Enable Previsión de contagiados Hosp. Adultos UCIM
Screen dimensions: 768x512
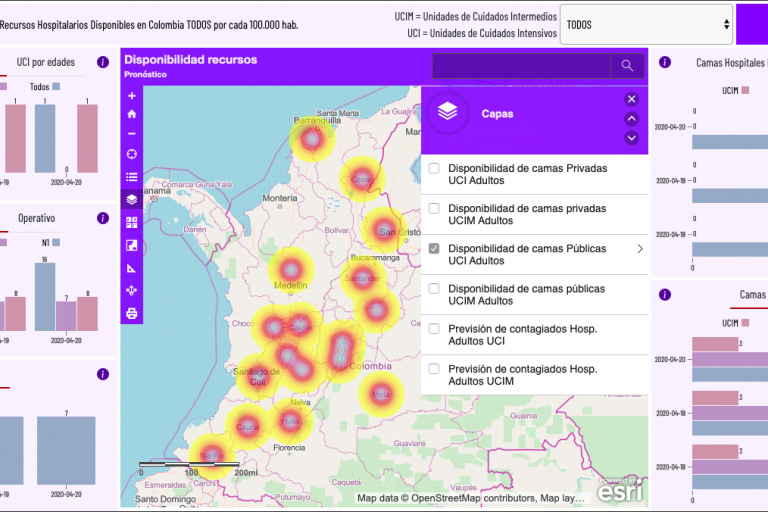click(x=434, y=369)
